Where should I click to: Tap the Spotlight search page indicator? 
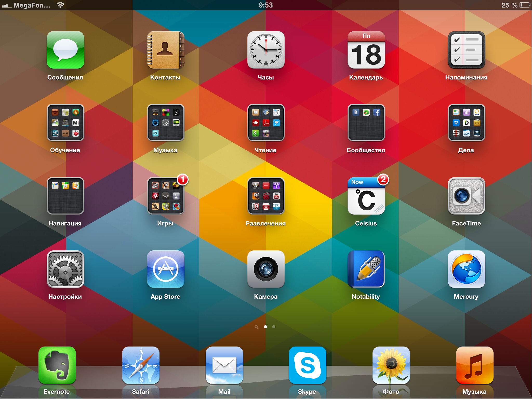pyautogui.click(x=257, y=327)
